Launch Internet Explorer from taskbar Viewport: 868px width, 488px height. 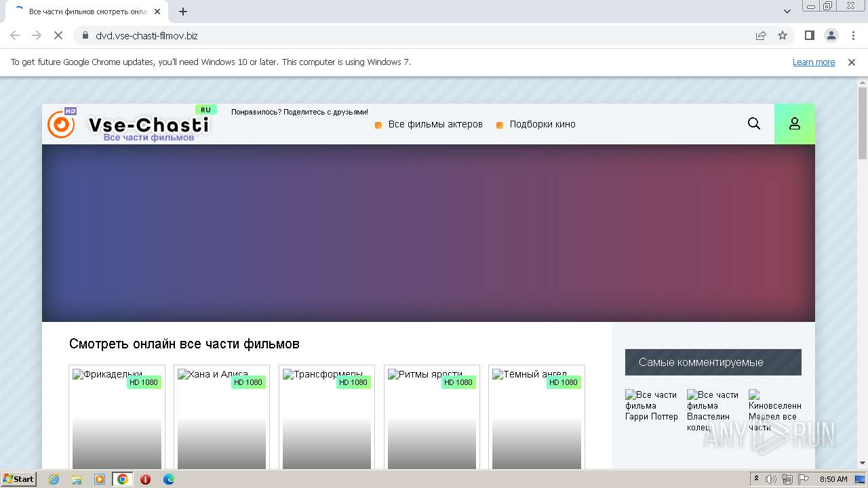(x=54, y=479)
